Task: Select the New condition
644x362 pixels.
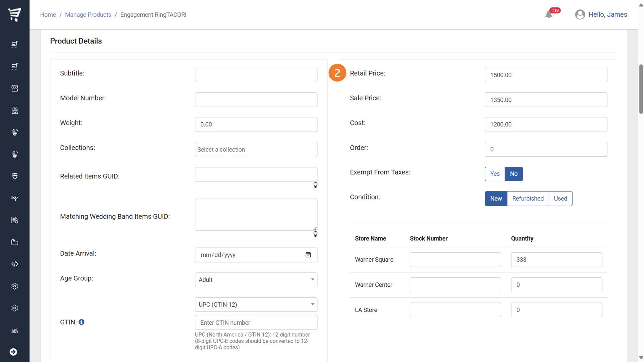Action: [x=496, y=199]
